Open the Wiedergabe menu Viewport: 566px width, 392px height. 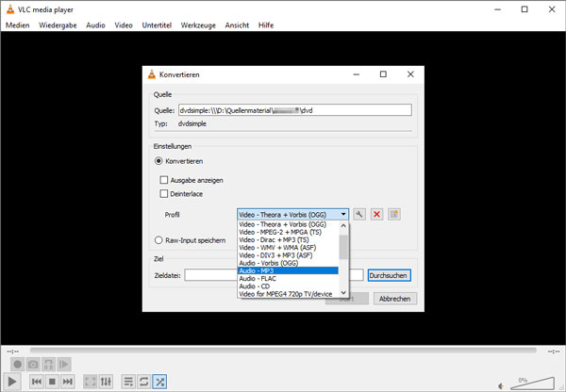58,25
